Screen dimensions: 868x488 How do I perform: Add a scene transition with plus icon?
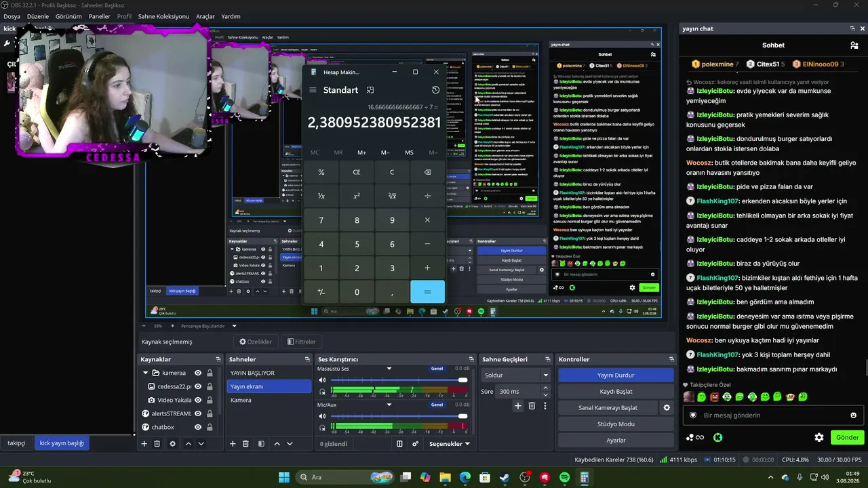518,406
